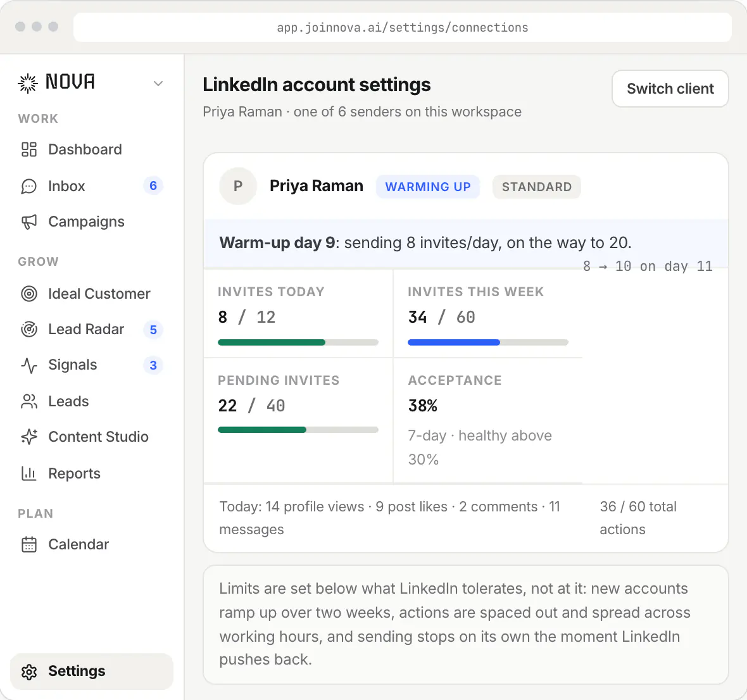The width and height of the screenshot is (747, 700).
Task: Open Lead Radar label in sidebar
Action: [x=86, y=329]
